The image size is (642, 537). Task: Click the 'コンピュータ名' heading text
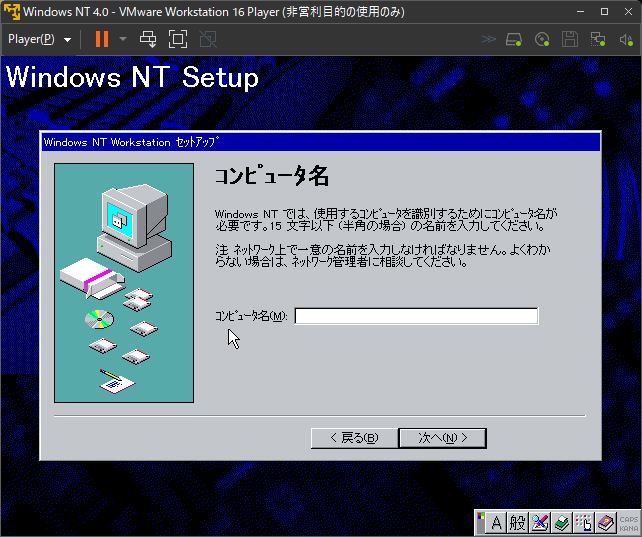(271, 176)
